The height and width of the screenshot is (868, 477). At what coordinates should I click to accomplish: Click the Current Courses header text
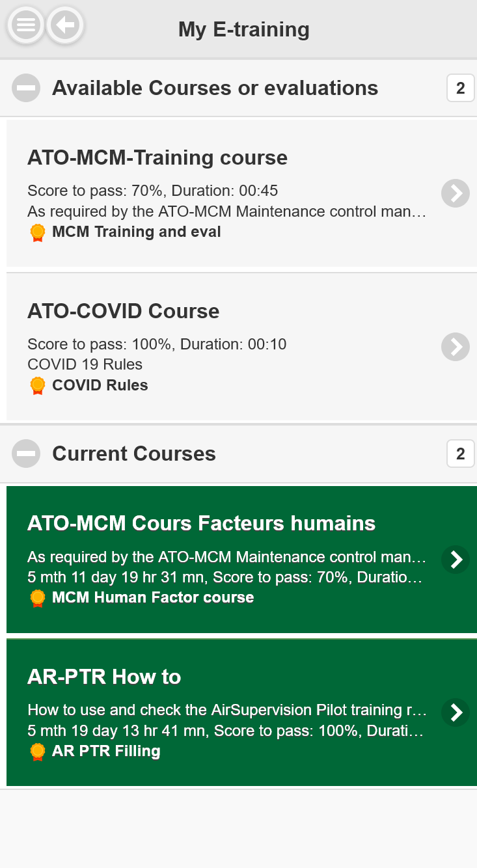(134, 454)
